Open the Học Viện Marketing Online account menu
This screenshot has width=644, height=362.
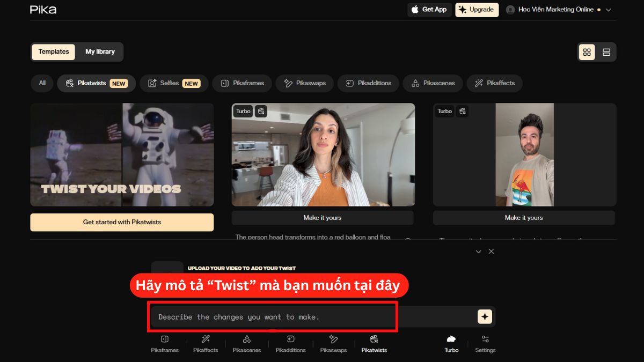(559, 10)
